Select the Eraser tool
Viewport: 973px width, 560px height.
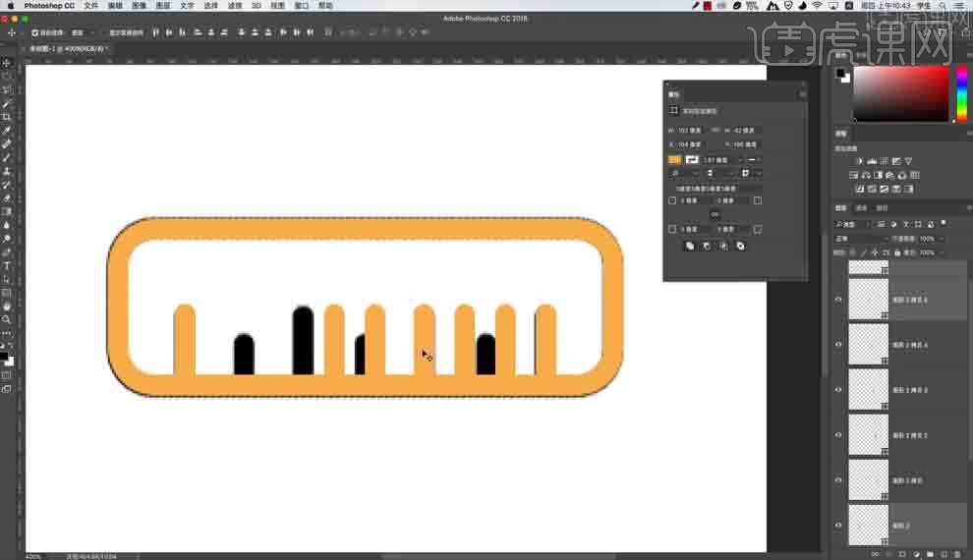coord(7,198)
